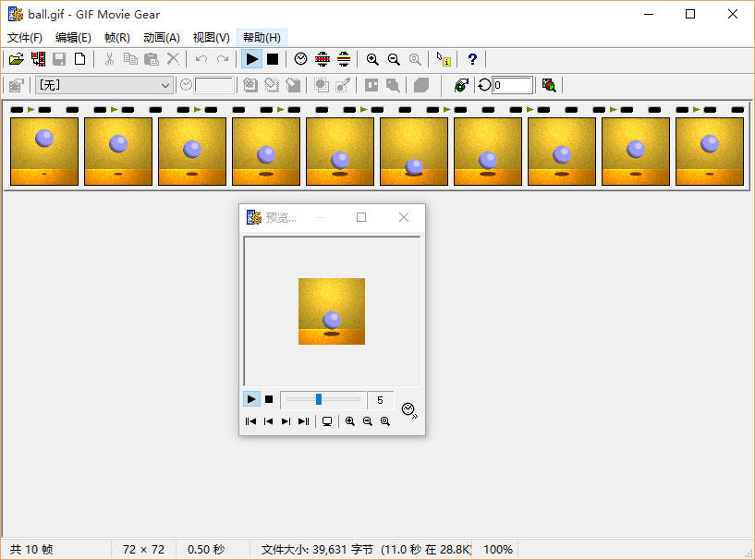This screenshot has width=755, height=560.
Task: Select the first frame thumbnail in filmstrip
Action: point(44,151)
